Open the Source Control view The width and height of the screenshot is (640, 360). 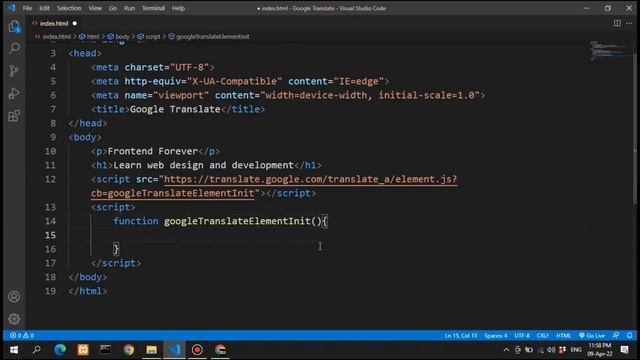pyautogui.click(x=14, y=71)
